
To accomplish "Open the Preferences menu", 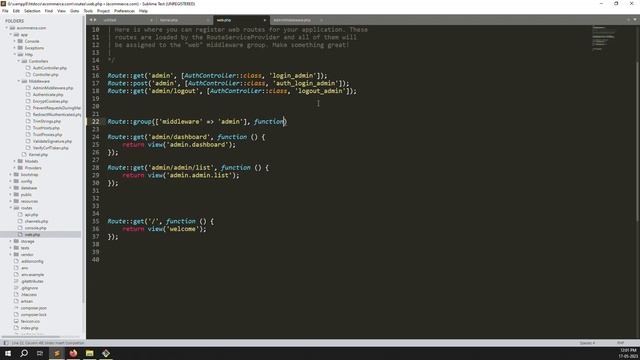I will (124, 11).
